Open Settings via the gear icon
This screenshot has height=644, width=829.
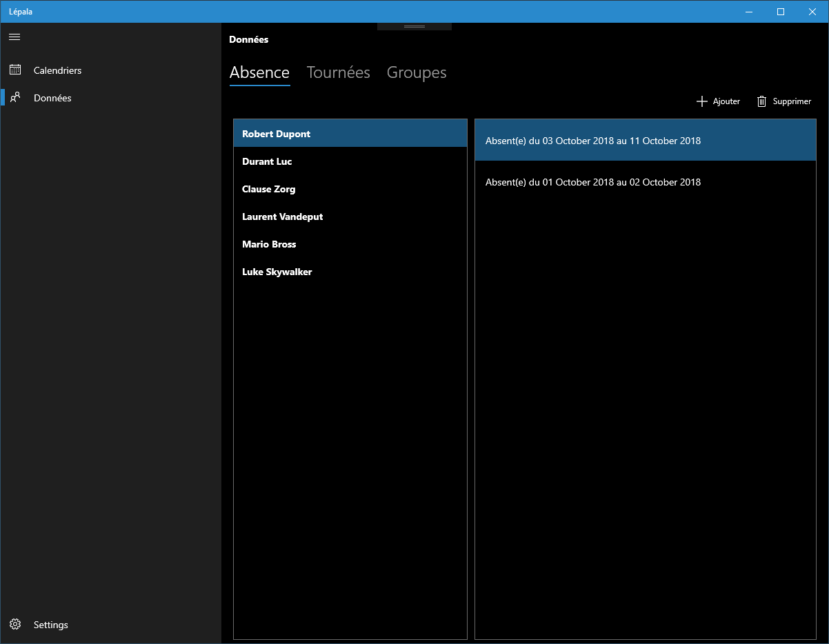pyautogui.click(x=14, y=625)
